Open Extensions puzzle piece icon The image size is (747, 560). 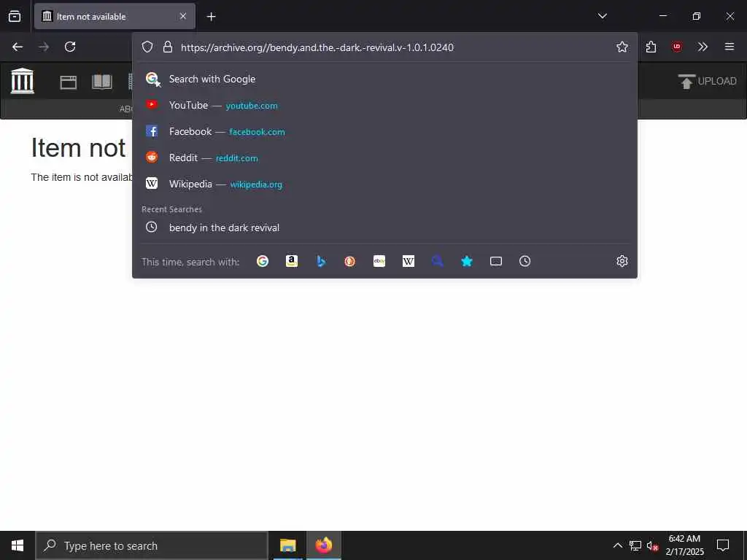click(651, 47)
